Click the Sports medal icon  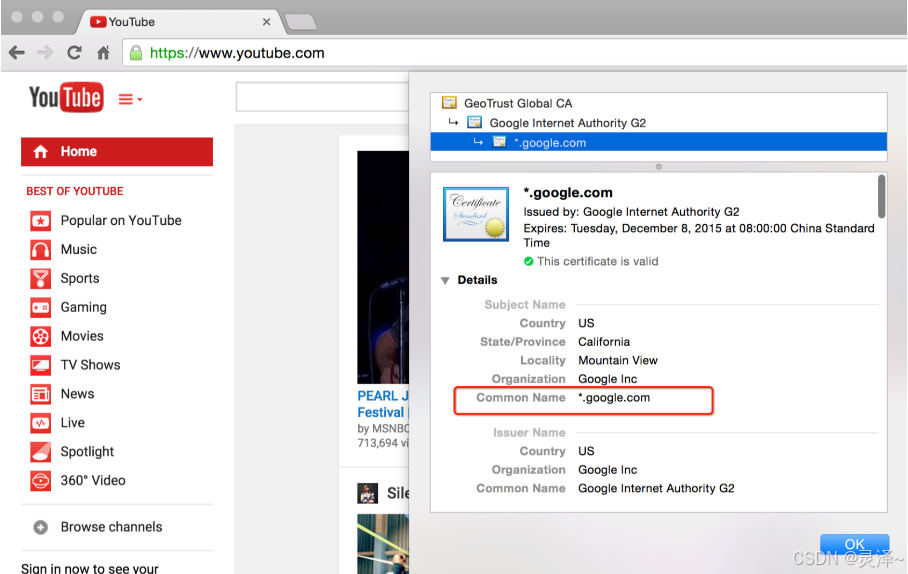[41, 279]
